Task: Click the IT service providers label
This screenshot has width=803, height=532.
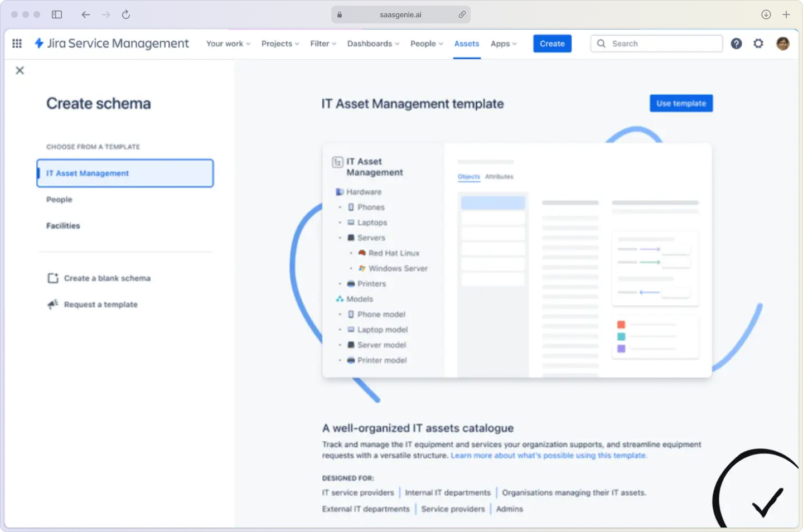Action: click(x=358, y=493)
